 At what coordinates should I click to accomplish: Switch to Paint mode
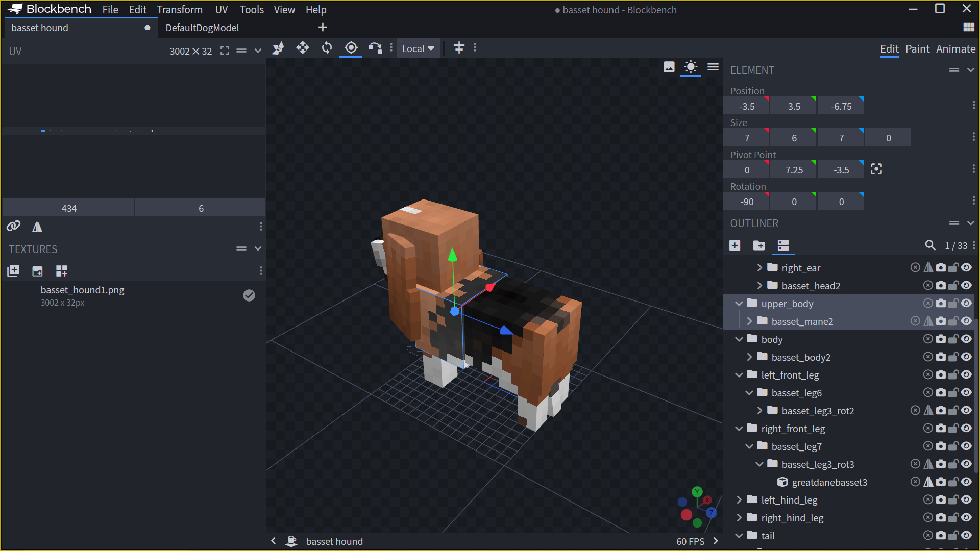[x=917, y=49]
